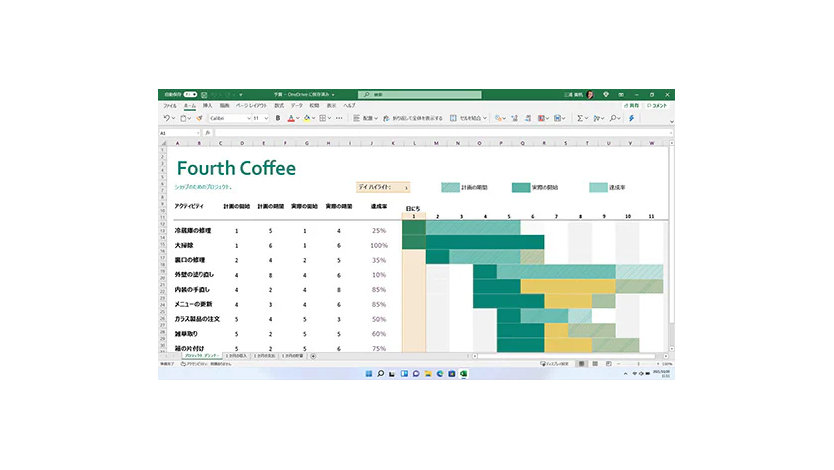Screen dimensions: 834x470
Task: Click the Fourth Coffee title
Action: (x=236, y=168)
